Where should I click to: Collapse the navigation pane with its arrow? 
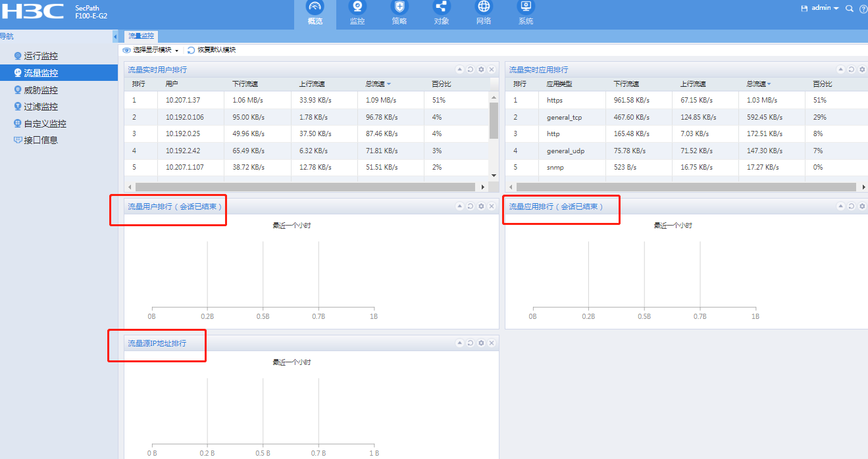pyautogui.click(x=115, y=36)
